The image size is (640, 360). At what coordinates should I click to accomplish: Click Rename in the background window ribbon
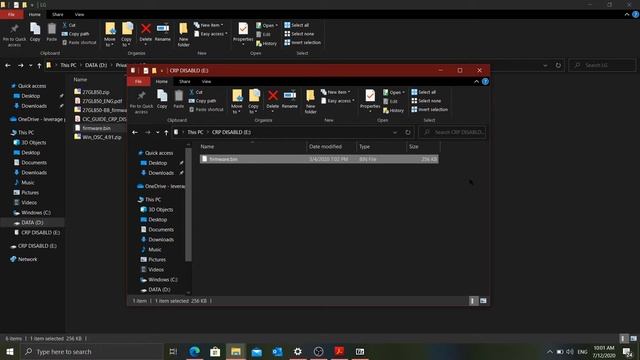162,32
